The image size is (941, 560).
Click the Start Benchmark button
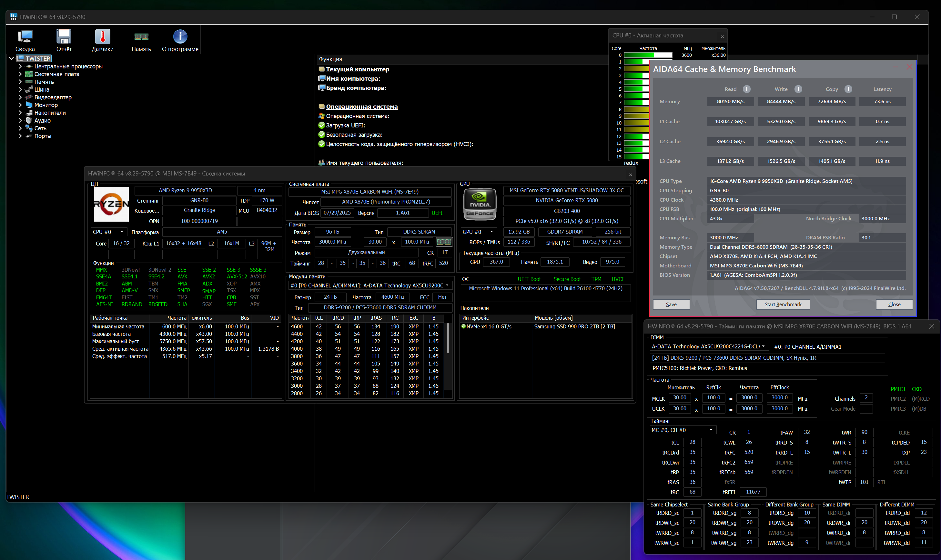[783, 305]
